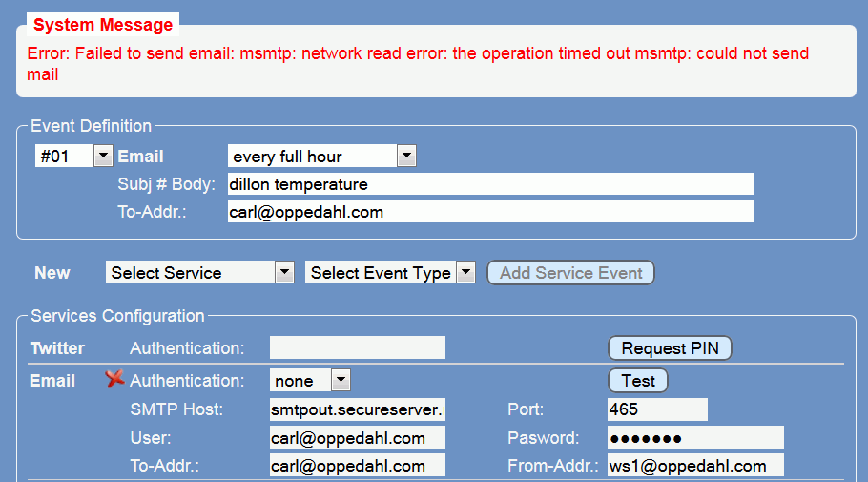The height and width of the screenshot is (482, 868).
Task: Select the SMTP Host input field
Action: 357,409
